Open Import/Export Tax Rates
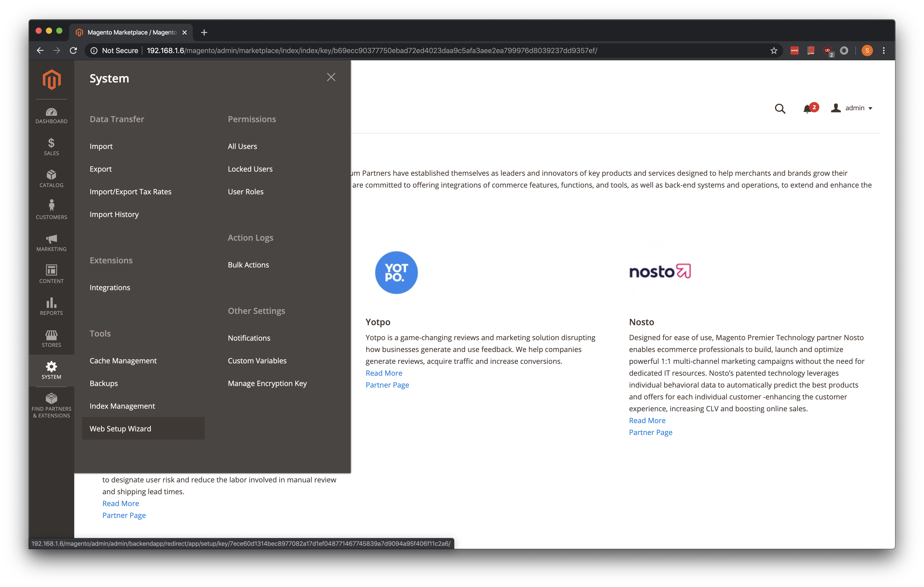Screen dimensions: 924x587 click(130, 191)
